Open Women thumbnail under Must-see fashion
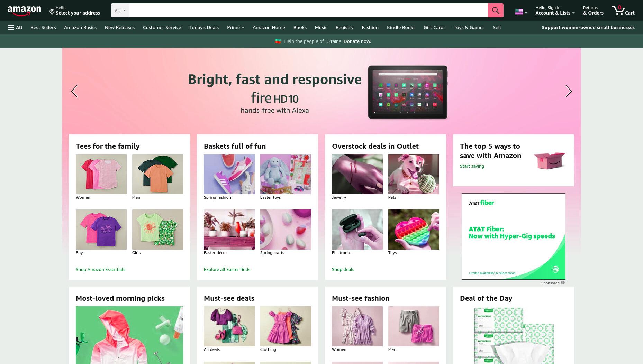Image resolution: width=643 pixels, height=364 pixels. tap(357, 326)
